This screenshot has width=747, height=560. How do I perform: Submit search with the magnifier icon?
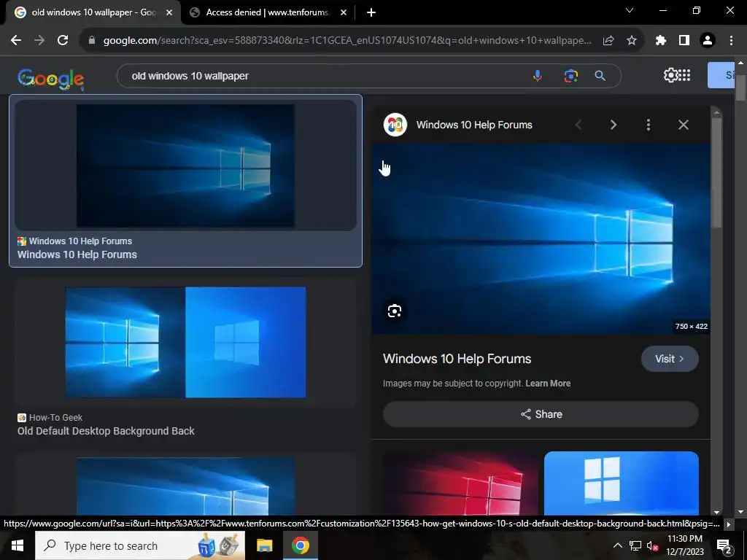tap(600, 76)
